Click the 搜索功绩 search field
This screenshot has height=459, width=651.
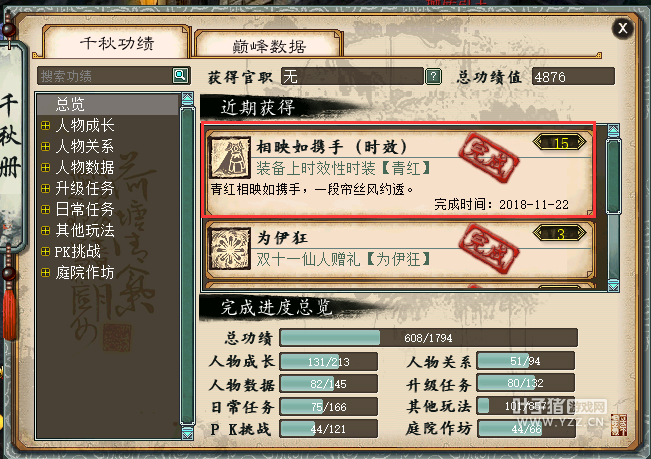click(x=105, y=76)
